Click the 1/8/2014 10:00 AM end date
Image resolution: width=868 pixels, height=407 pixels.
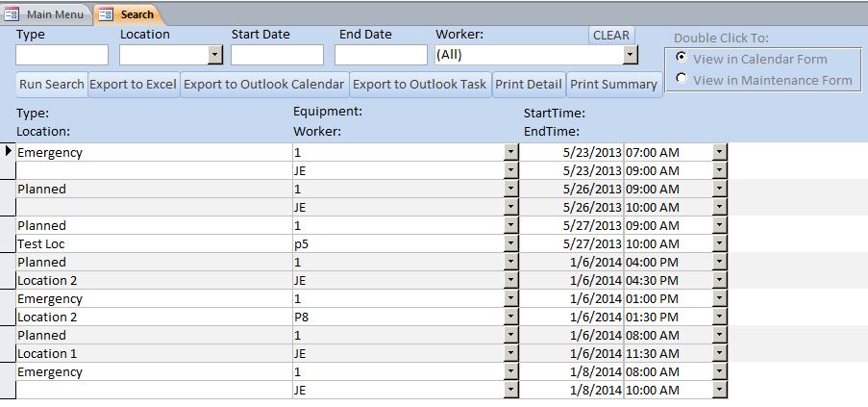(571, 390)
